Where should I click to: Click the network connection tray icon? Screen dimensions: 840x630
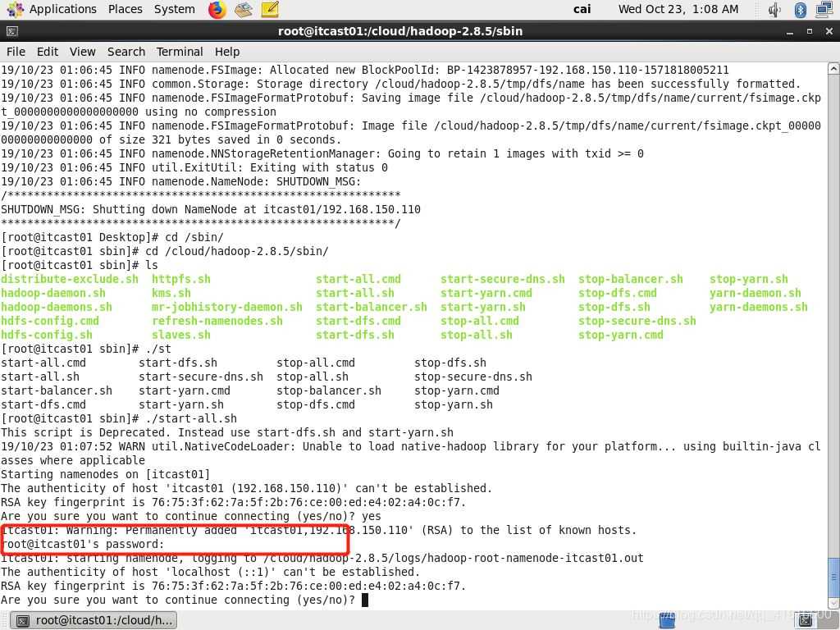[x=825, y=10]
